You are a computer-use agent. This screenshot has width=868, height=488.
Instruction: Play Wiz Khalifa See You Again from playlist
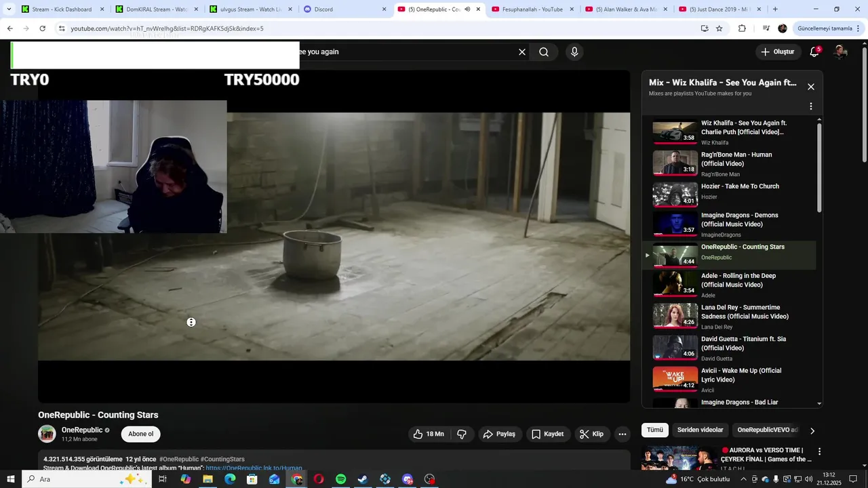tap(729, 133)
